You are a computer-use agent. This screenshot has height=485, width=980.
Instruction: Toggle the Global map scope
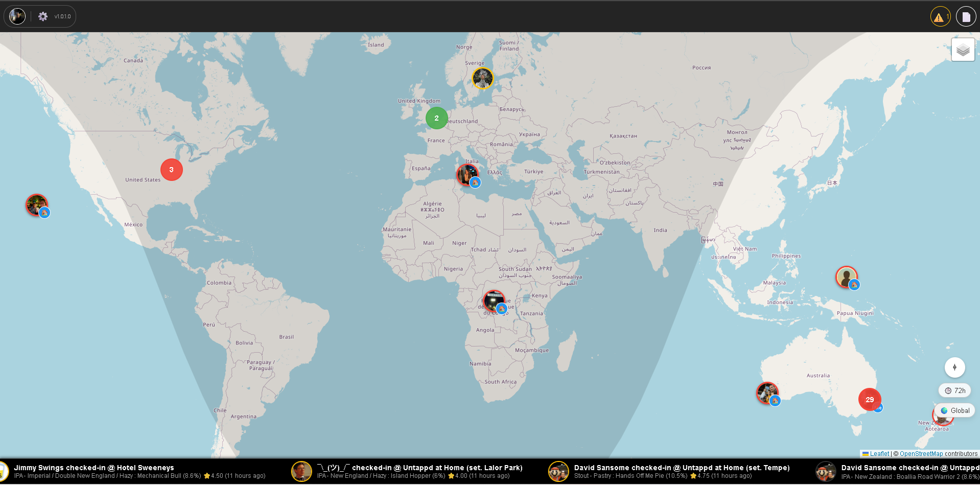(x=954, y=410)
